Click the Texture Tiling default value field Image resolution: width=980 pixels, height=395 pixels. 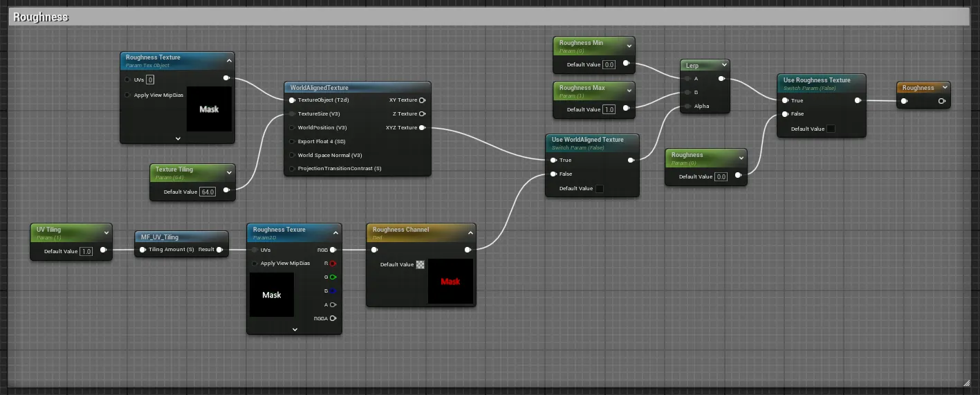pos(207,192)
